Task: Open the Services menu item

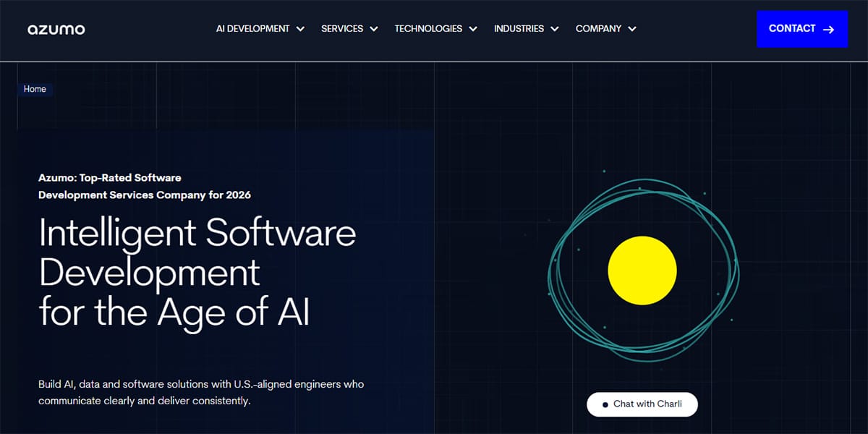Action: tap(342, 29)
